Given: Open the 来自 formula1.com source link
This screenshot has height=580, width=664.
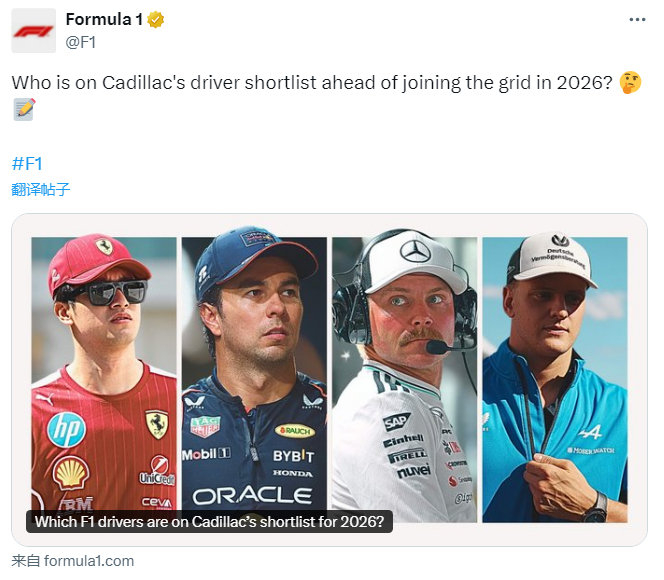Looking at the screenshot, I should point(72,561).
